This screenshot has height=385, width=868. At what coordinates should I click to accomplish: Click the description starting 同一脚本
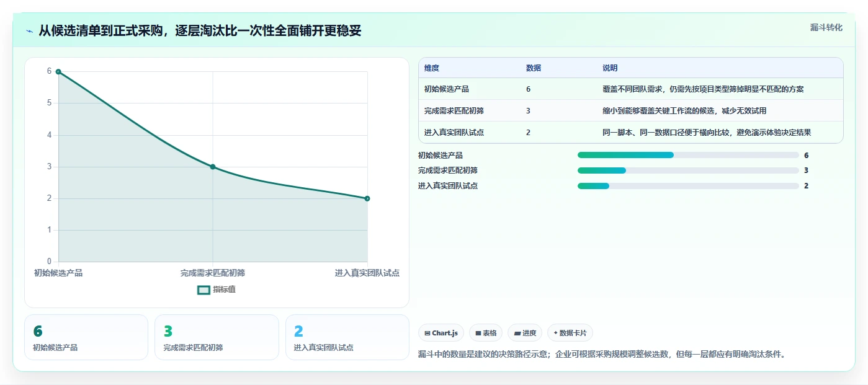pos(707,133)
